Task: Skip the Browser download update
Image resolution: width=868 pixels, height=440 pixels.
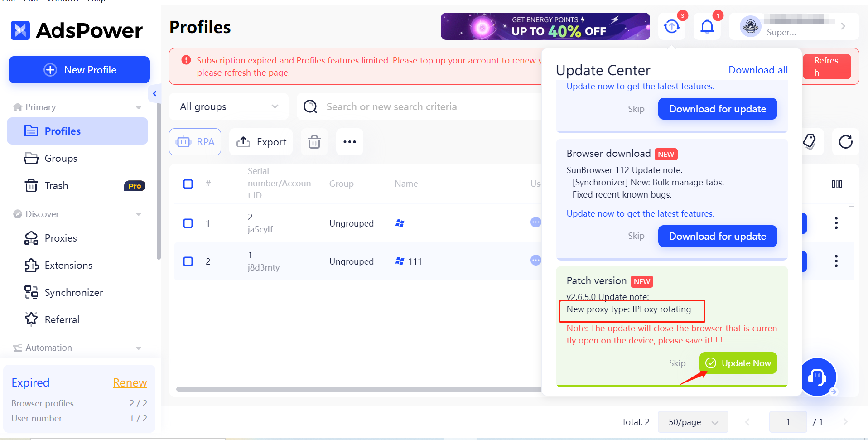Action: click(636, 236)
